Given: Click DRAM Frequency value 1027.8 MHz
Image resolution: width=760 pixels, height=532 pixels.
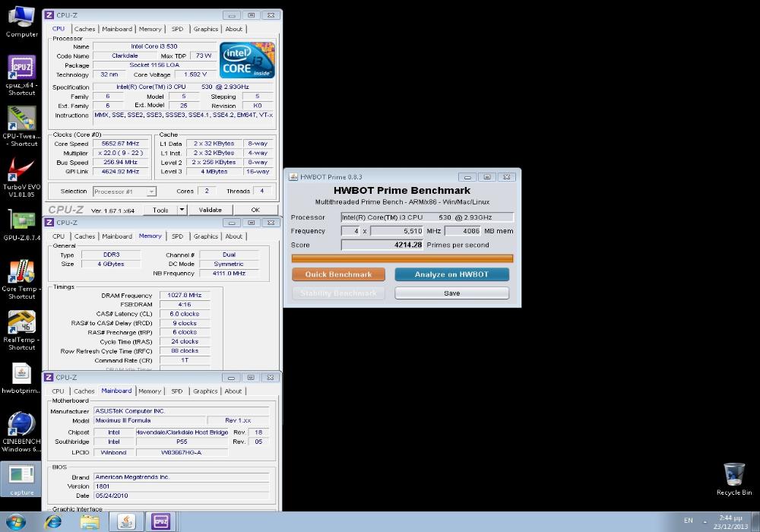Looking at the screenshot, I should [185, 295].
